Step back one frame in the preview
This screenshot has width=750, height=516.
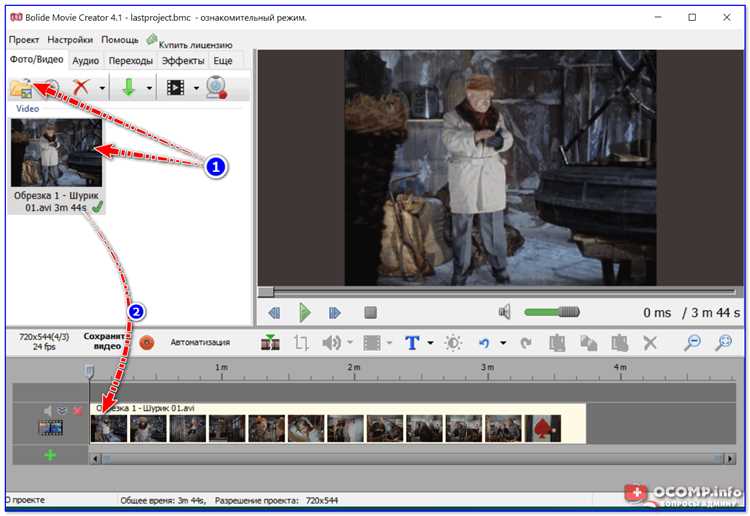point(274,313)
